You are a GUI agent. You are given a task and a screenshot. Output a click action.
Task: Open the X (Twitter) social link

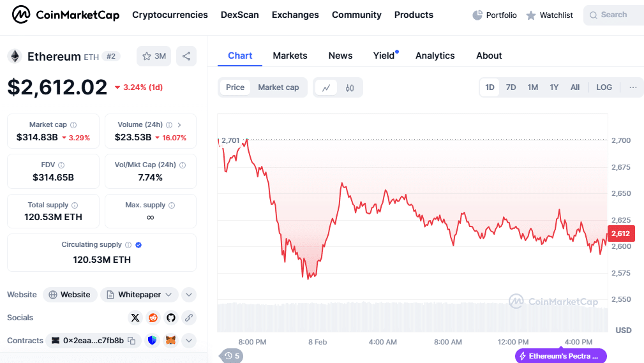coord(135,318)
